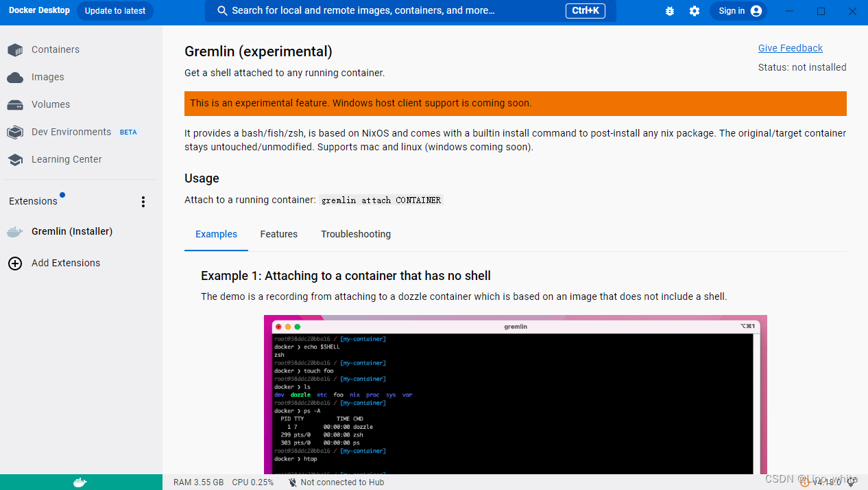Select the Gremlin (Installer) extension icon
The width and height of the screenshot is (868, 490).
15,231
